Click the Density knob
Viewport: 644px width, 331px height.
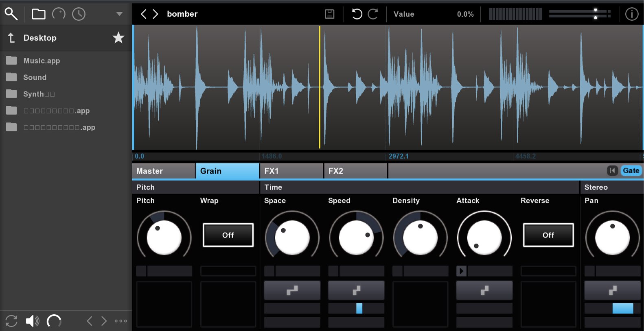[420, 237]
